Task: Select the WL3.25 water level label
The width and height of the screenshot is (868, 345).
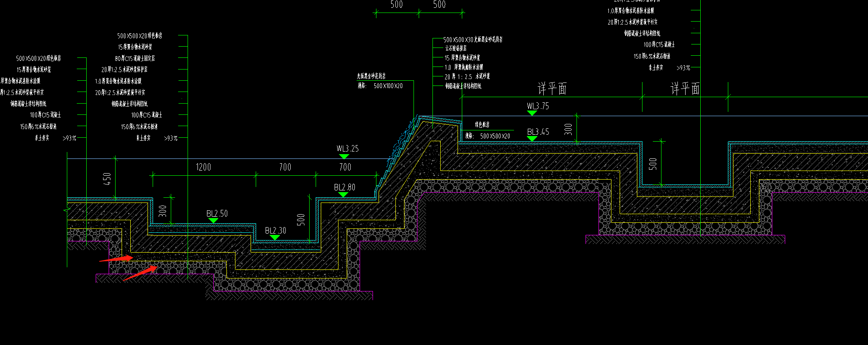Action: click(348, 149)
